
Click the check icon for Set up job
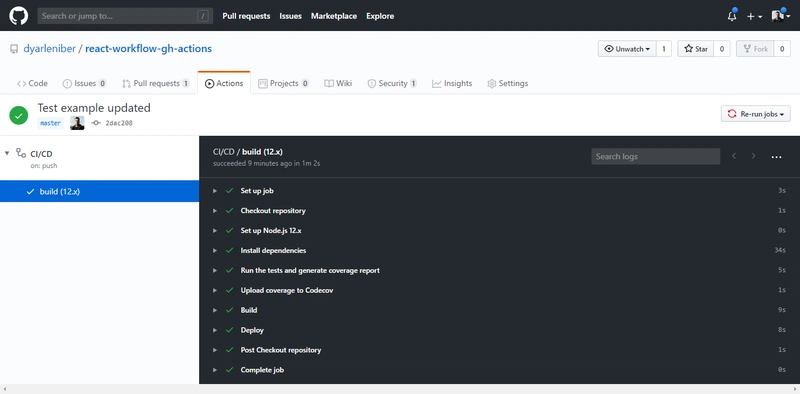point(230,190)
